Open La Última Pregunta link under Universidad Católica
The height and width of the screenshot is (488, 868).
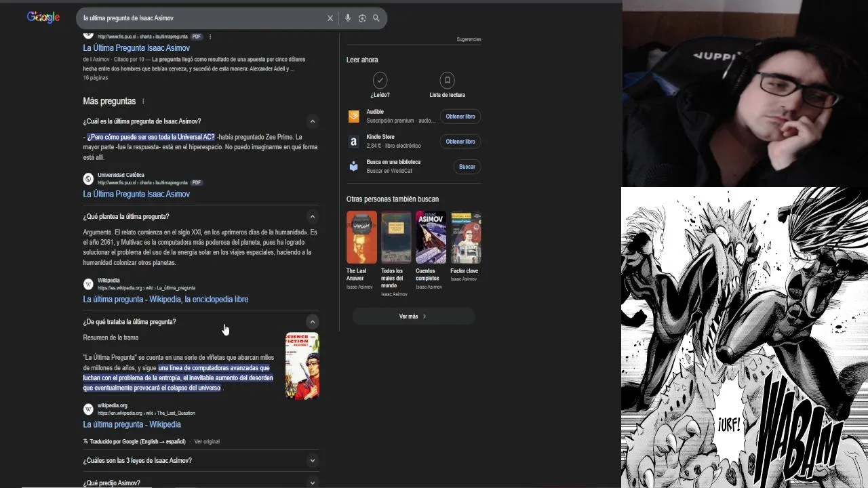point(136,194)
